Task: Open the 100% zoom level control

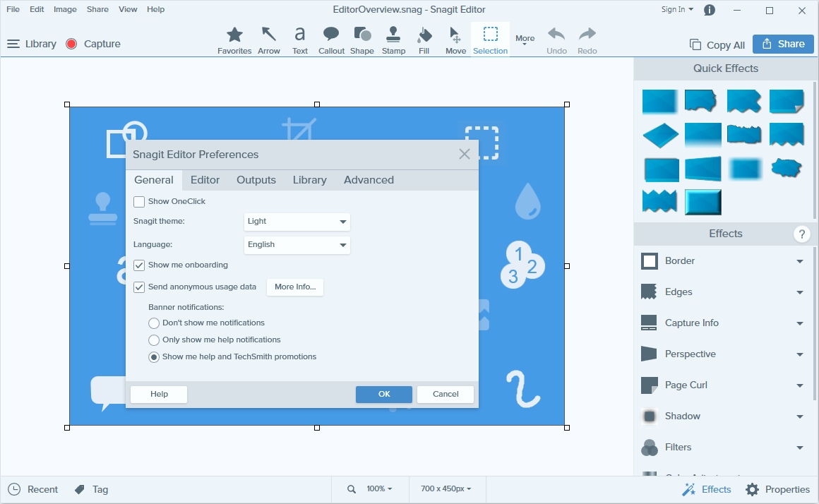Action: (x=378, y=489)
